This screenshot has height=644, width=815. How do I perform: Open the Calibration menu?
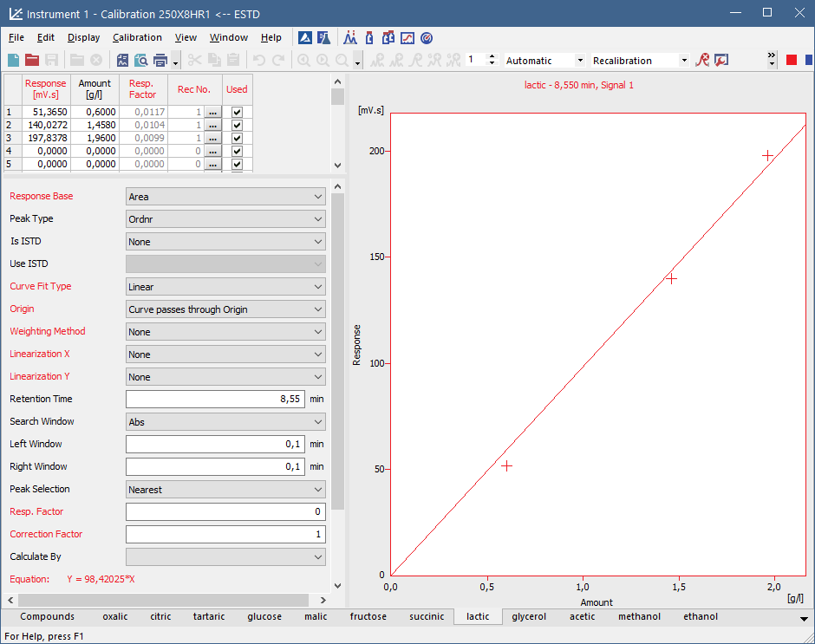tap(137, 38)
